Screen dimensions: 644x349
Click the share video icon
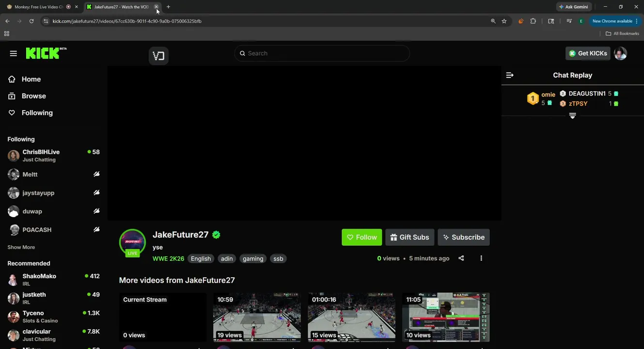point(461,258)
